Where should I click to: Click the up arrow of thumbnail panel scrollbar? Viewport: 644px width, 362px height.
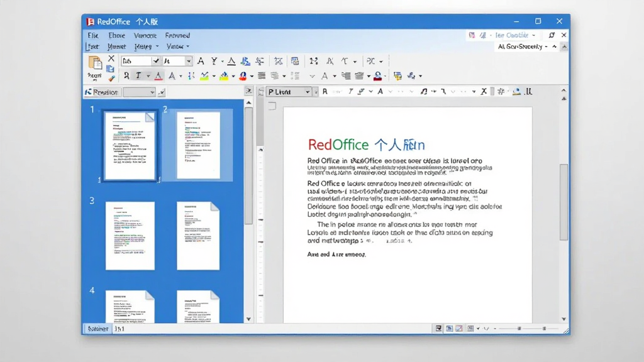click(x=248, y=102)
